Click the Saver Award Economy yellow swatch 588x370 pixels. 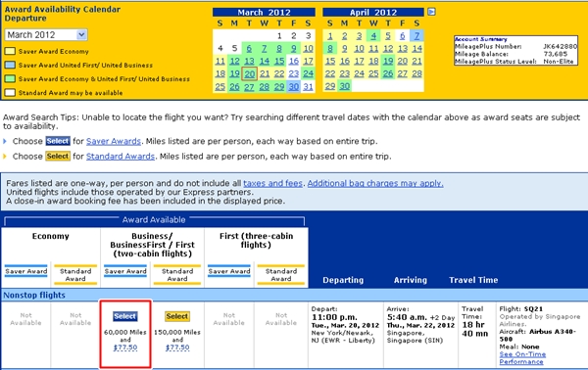[10, 51]
